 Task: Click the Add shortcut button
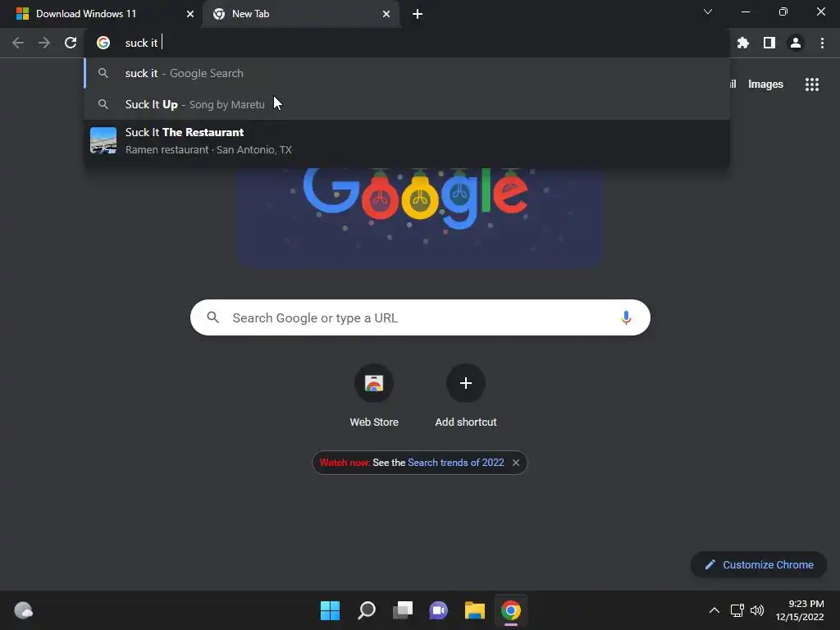click(466, 396)
